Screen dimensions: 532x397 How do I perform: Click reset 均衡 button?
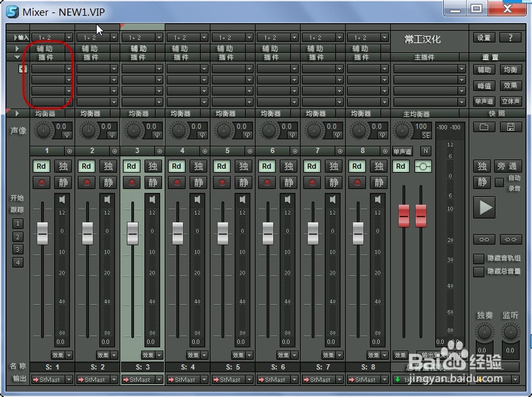pos(510,70)
